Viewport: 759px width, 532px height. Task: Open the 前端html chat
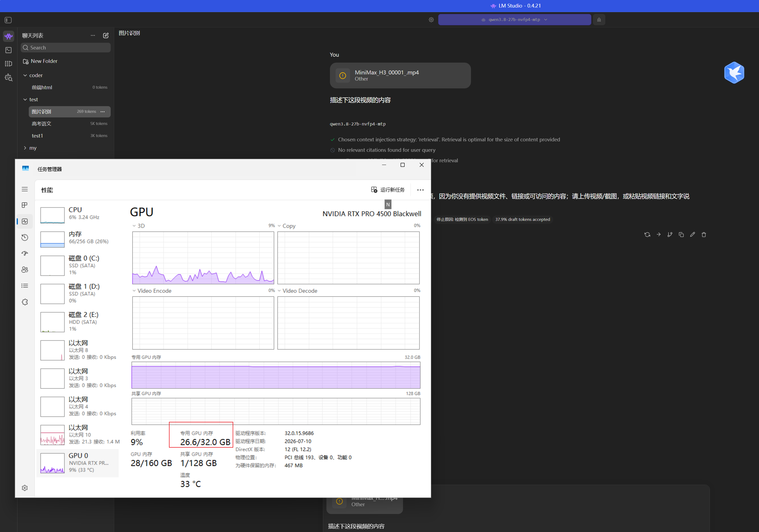(69, 87)
